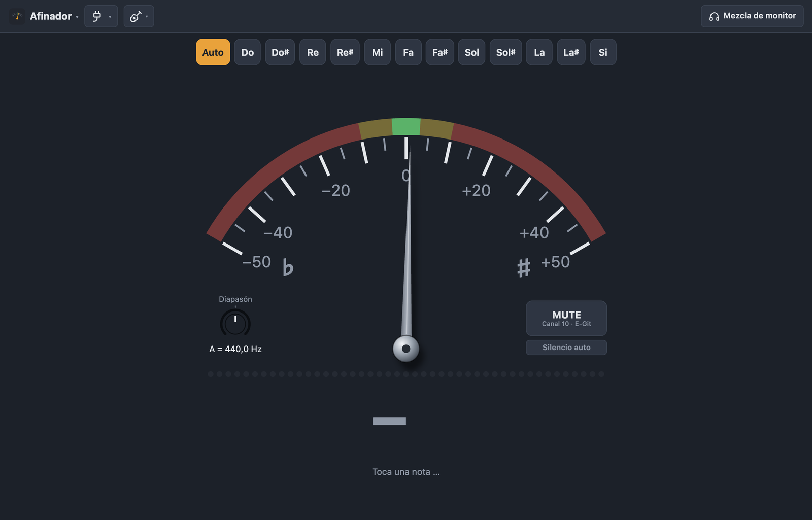
Task: Click the sharp symbol on the meter
Action: click(x=524, y=267)
